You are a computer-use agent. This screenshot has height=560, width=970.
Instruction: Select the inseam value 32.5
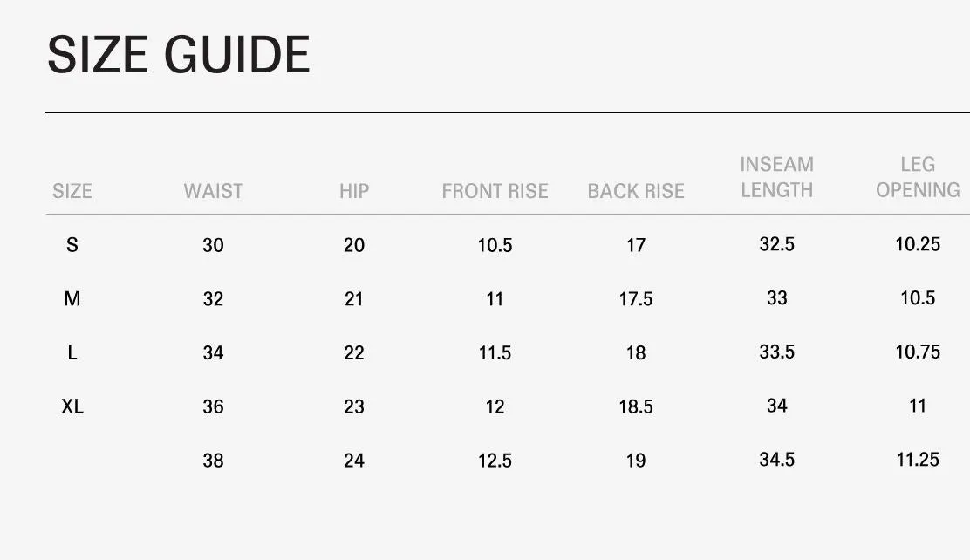coord(777,244)
